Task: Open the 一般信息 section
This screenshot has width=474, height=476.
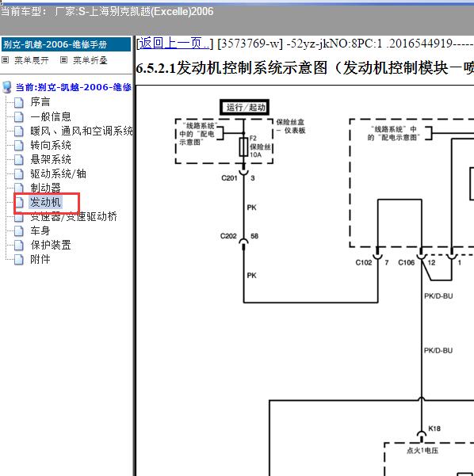Action: pyautogui.click(x=51, y=116)
